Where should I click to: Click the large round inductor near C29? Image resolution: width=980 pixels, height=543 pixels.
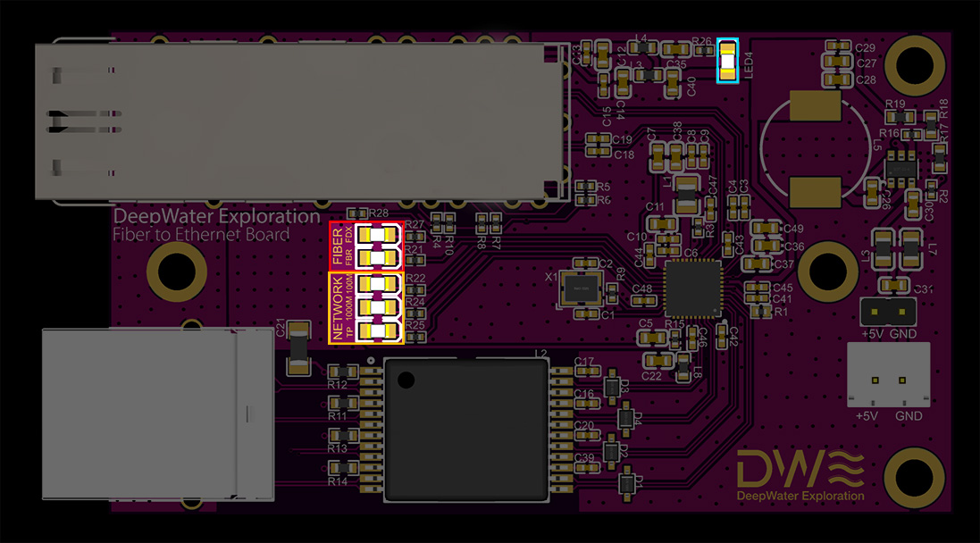pos(816,149)
